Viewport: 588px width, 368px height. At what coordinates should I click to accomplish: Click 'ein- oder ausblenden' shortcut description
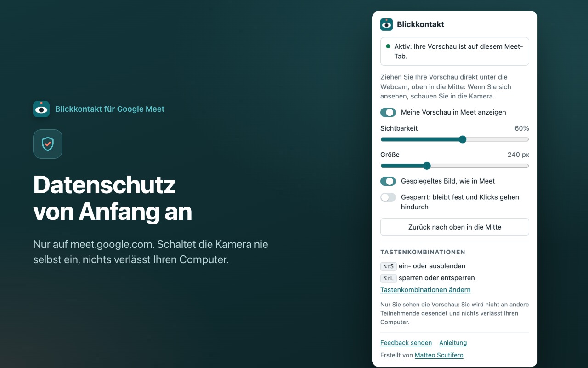tap(432, 266)
